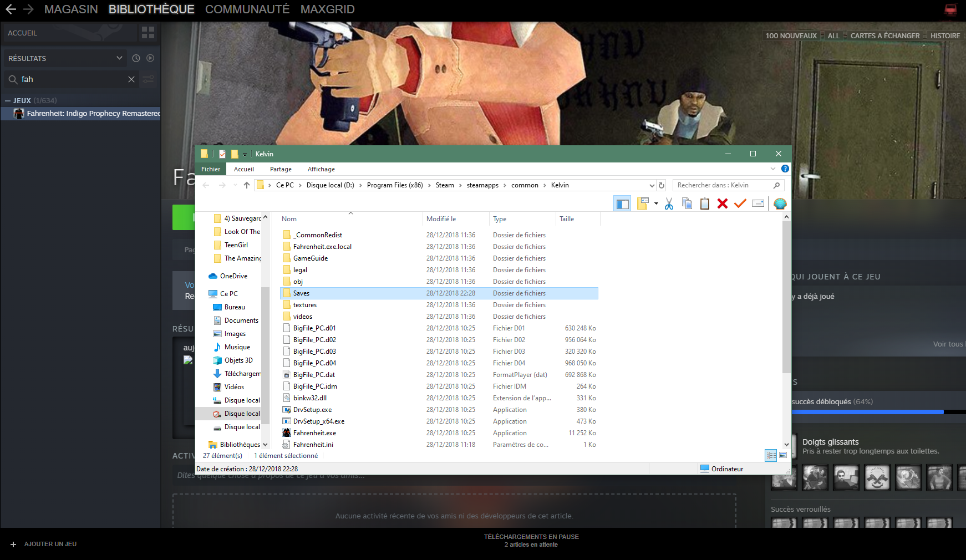Image resolution: width=966 pixels, height=560 pixels.
Task: Open Objets 3D in the navigation pane
Action: click(x=238, y=360)
